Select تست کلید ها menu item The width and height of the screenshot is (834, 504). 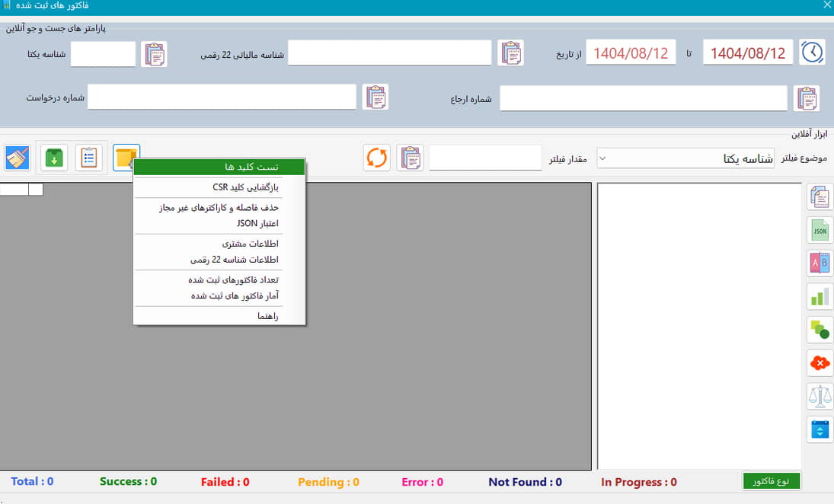click(x=219, y=167)
